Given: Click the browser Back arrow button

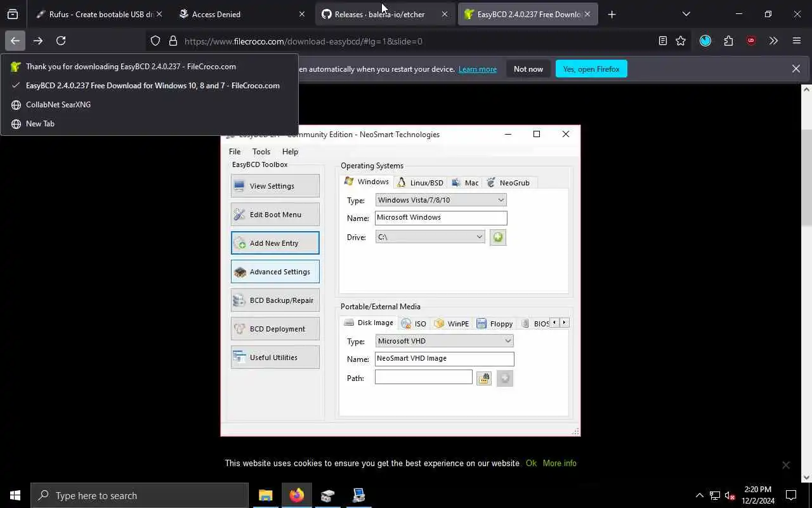Looking at the screenshot, I should (15, 41).
